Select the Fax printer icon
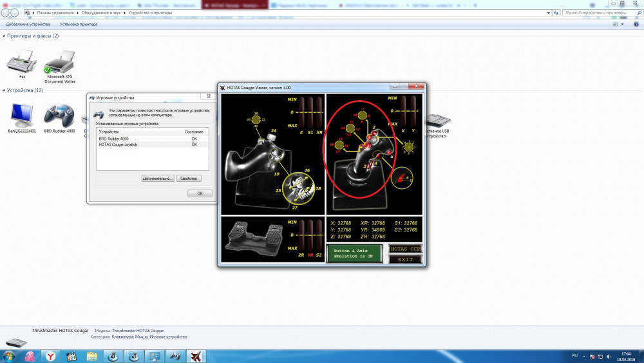644x363 pixels. point(22,62)
